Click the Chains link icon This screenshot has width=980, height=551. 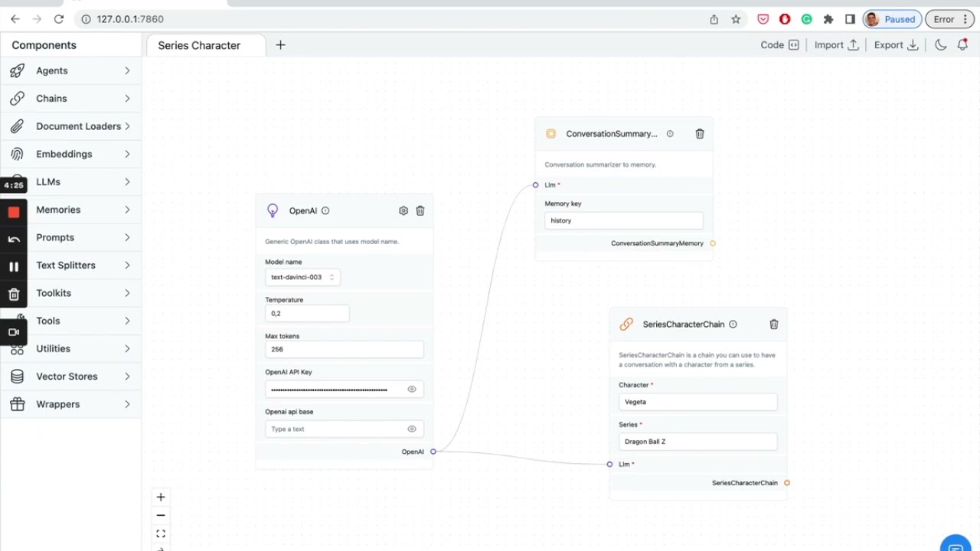[x=17, y=99]
